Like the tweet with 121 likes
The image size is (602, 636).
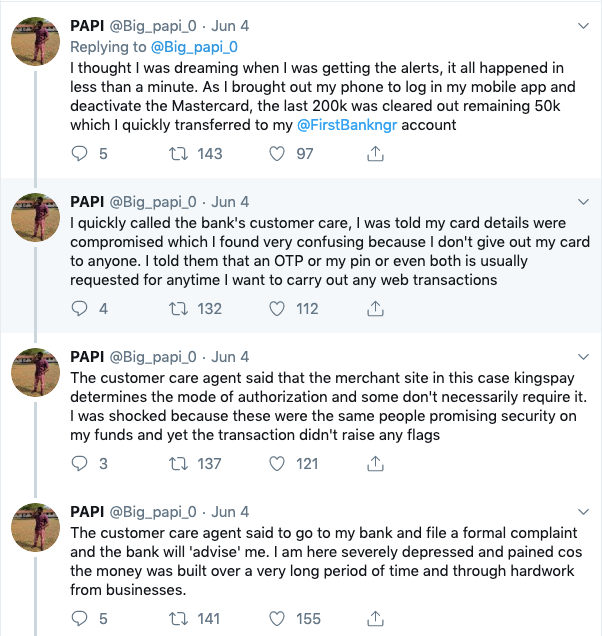coord(280,464)
